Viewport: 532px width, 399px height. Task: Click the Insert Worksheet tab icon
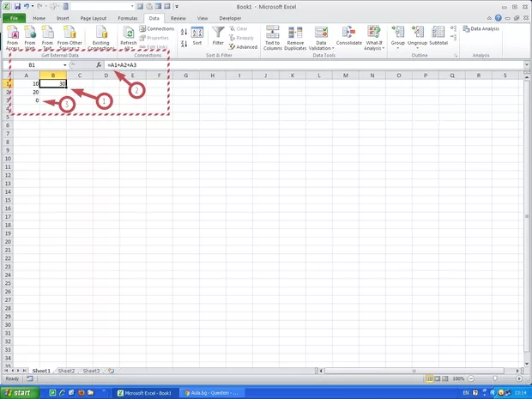pos(111,371)
